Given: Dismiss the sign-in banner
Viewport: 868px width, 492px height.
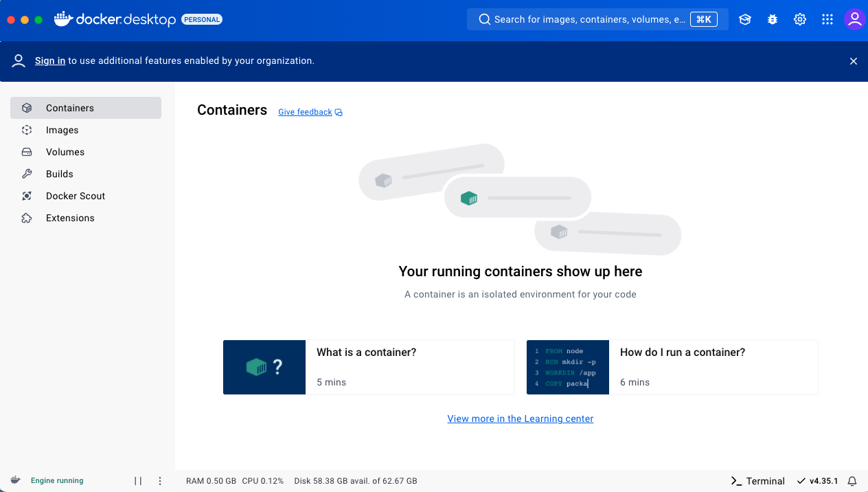Looking at the screenshot, I should click(854, 61).
